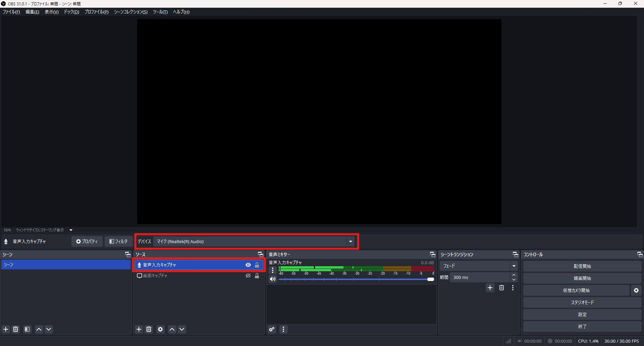Click the audio mixer options kebab icon
The height and width of the screenshot is (346, 644).
(283, 329)
